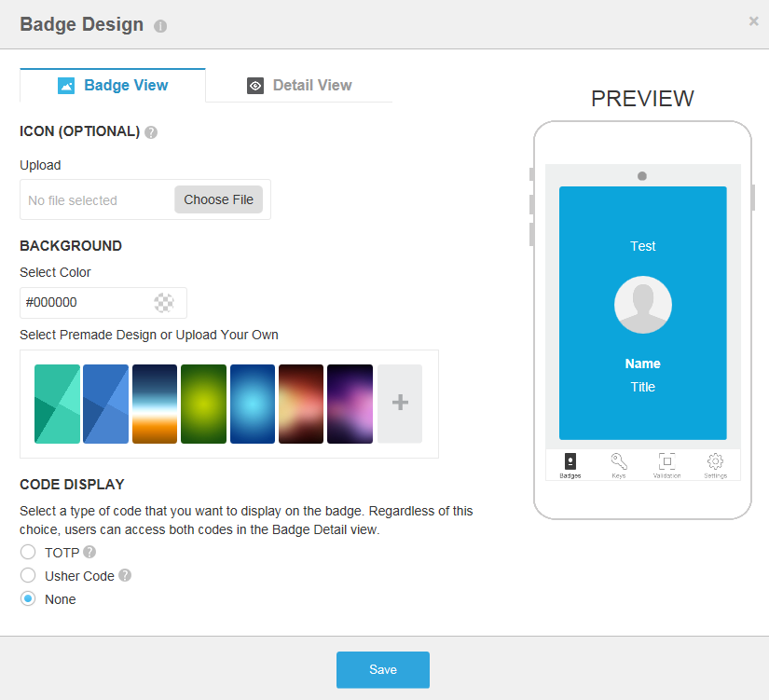This screenshot has width=769, height=700.
Task: Select the Badges icon in preview
Action: click(x=570, y=461)
